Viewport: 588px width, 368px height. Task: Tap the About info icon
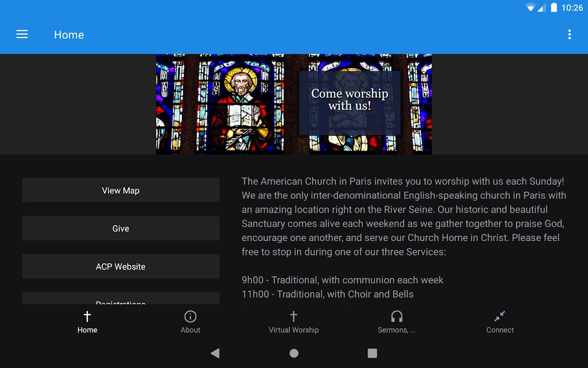tap(190, 316)
